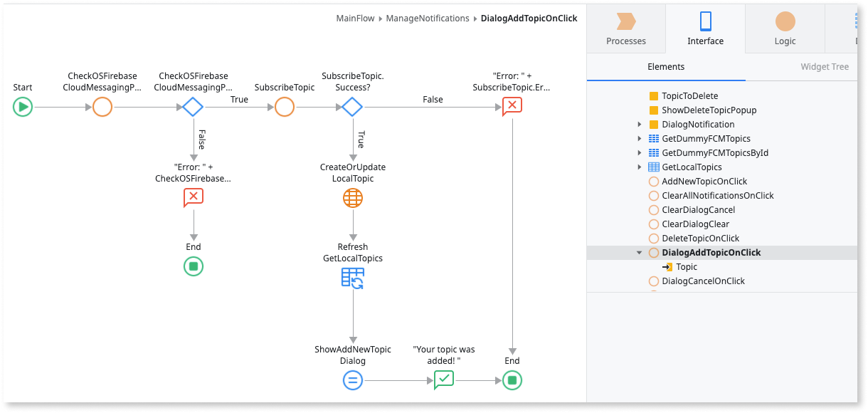The height and width of the screenshot is (413, 868).
Task: Select the "Your topic was added!" message node
Action: [x=444, y=380]
